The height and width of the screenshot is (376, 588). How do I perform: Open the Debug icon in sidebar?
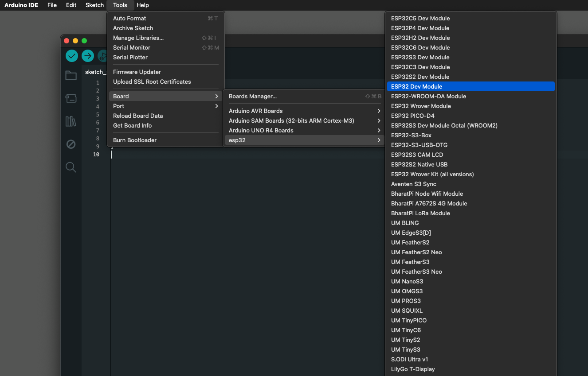[71, 144]
